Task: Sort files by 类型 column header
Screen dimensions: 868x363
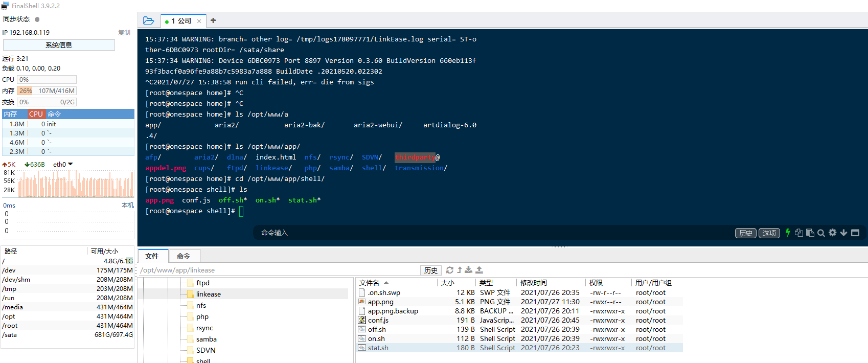Action: click(496, 283)
